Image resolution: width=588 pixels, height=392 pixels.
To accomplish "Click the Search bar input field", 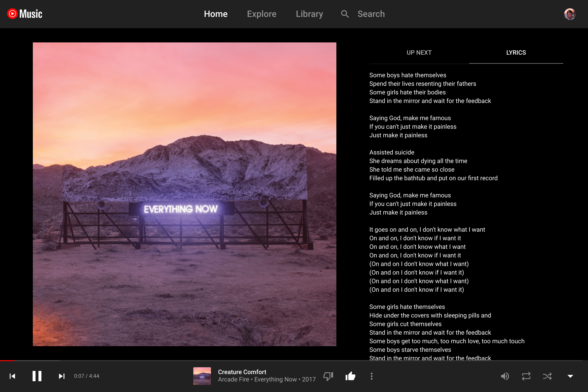I will [x=371, y=13].
